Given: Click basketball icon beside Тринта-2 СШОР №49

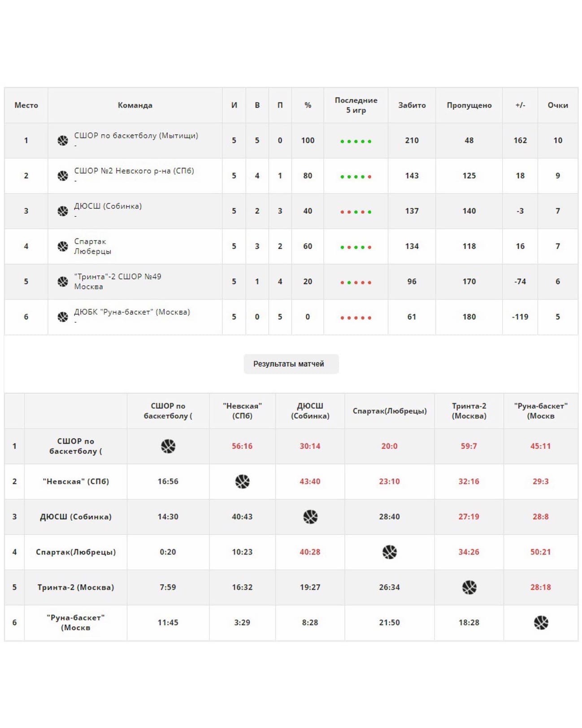Looking at the screenshot, I should pyautogui.click(x=63, y=282).
